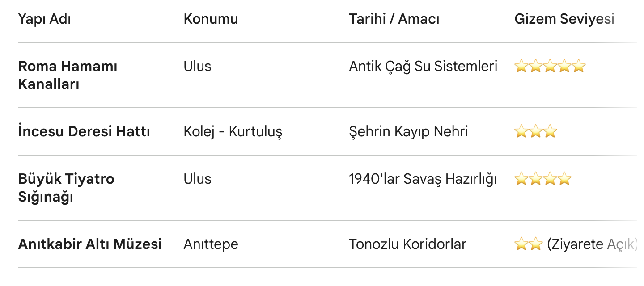The image size is (644, 286).
Task: Click the "Ulus" location in the Roma Hamamı row
Action: tap(197, 67)
